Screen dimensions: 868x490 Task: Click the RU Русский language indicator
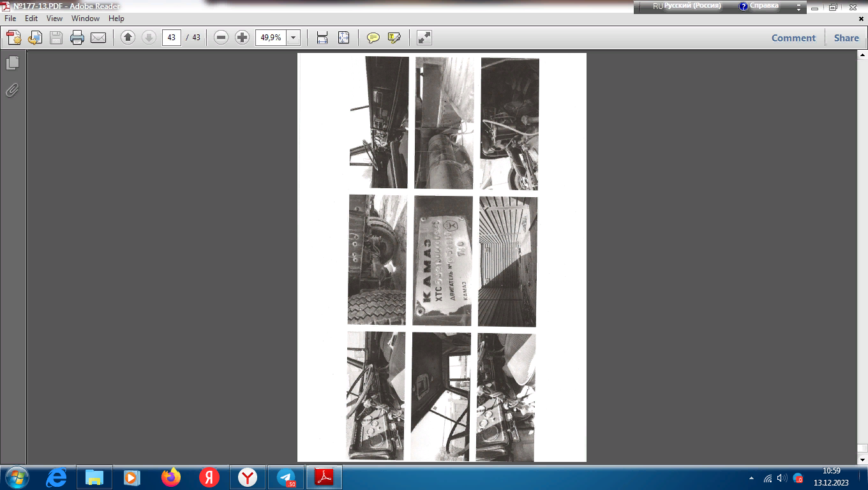point(687,6)
